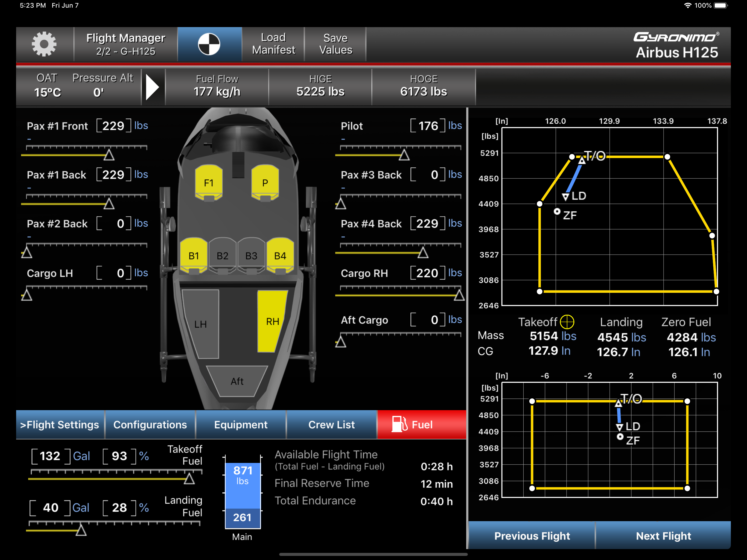Image resolution: width=747 pixels, height=560 pixels.
Task: Open the Crew List tab
Action: tap(332, 425)
